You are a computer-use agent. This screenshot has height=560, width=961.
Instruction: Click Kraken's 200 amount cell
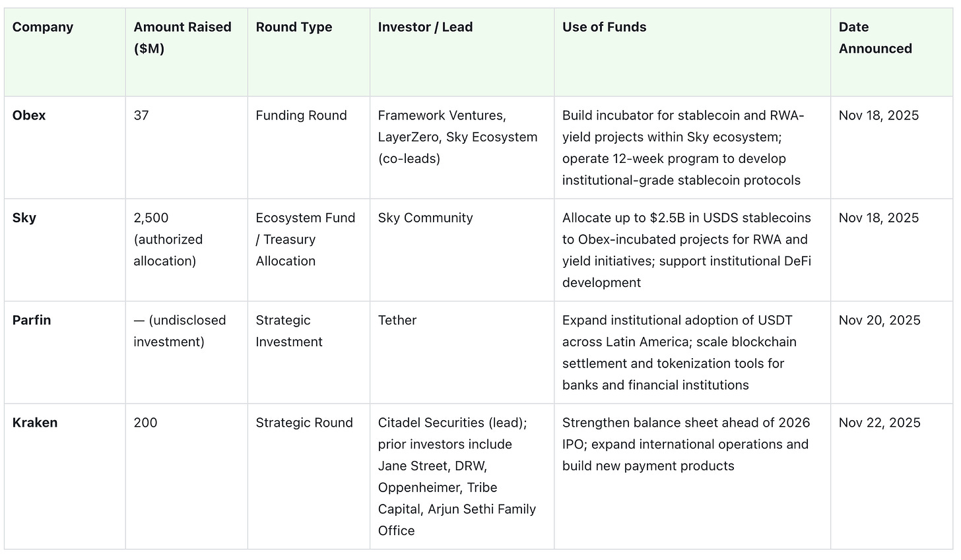click(x=145, y=423)
